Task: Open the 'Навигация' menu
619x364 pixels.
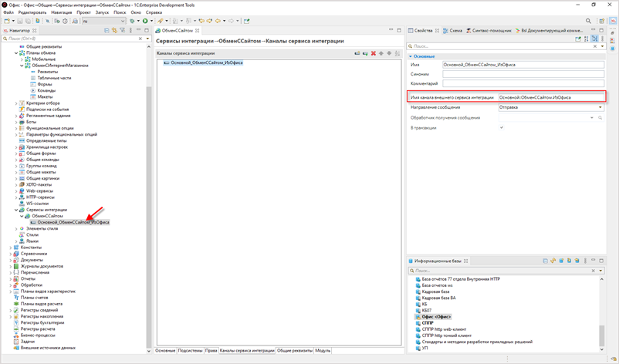Action: coord(61,12)
